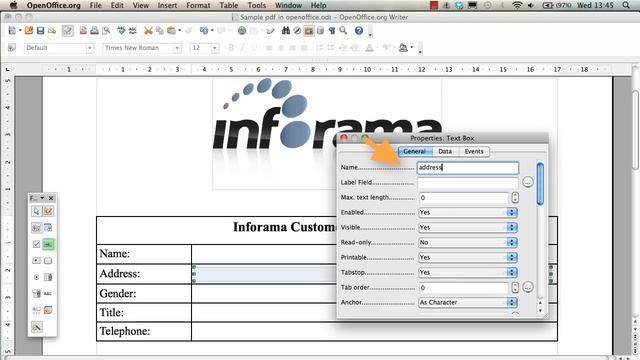Click the Tab order ellipsis button
Screen dimensions: 640x360
tap(528, 287)
